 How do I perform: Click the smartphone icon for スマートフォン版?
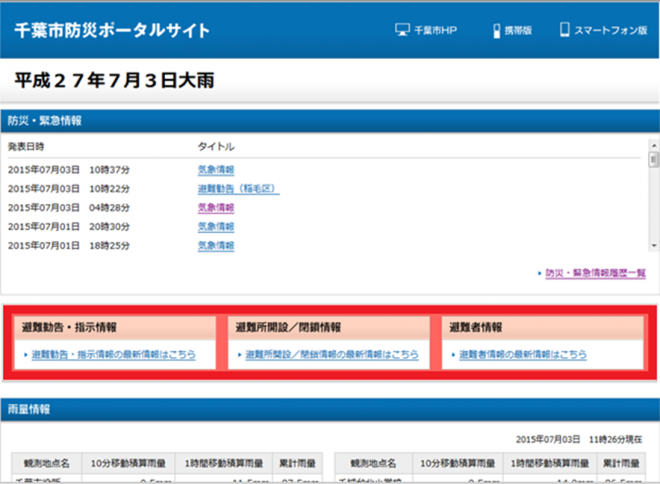[564, 29]
